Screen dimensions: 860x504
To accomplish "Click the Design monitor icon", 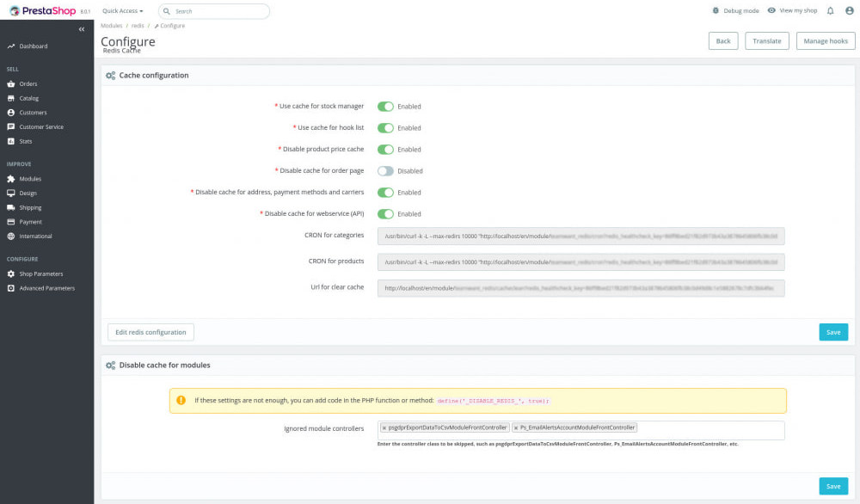I will click(x=11, y=193).
